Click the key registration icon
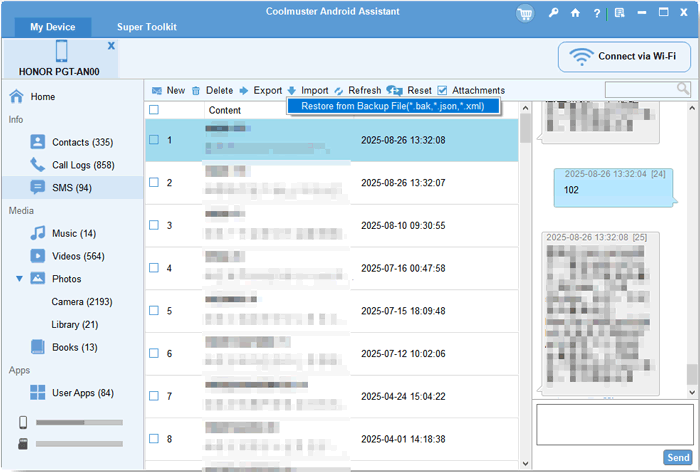This screenshot has width=700, height=472. [x=554, y=13]
